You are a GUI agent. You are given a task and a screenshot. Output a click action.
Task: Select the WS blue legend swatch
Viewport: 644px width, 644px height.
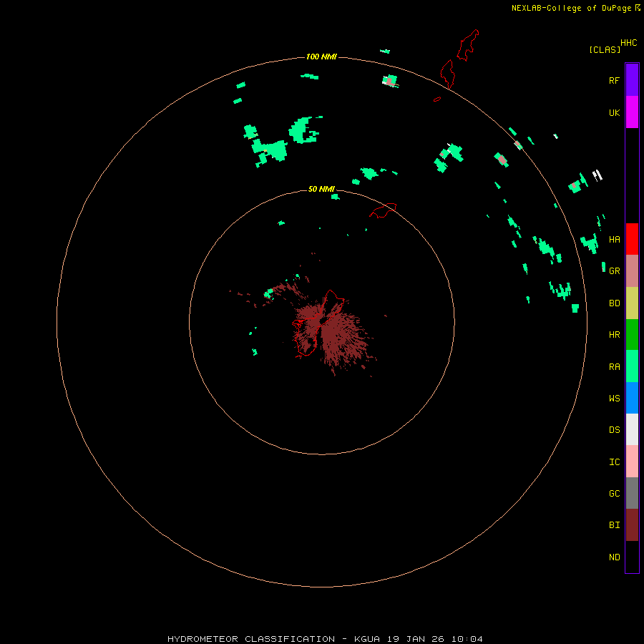632,398
